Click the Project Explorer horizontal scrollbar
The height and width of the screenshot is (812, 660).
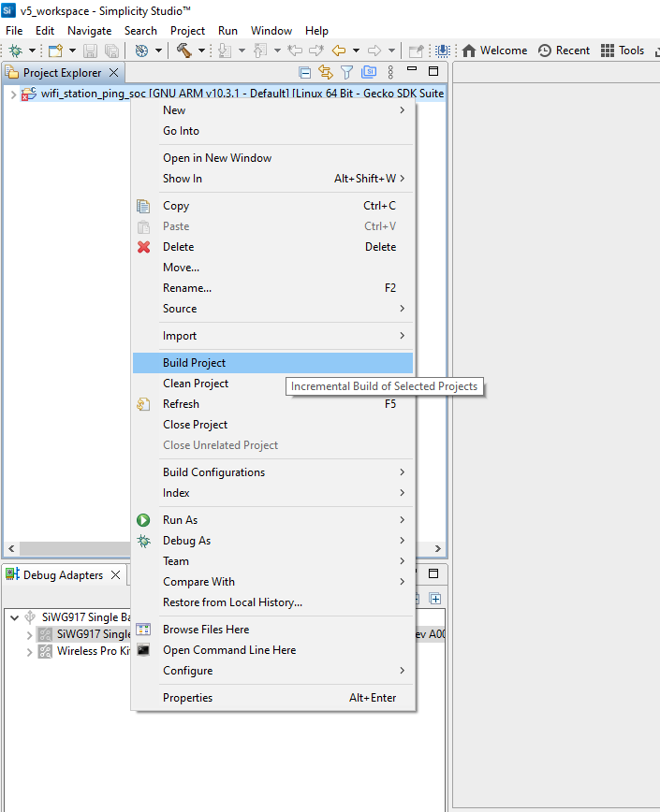click(66, 549)
